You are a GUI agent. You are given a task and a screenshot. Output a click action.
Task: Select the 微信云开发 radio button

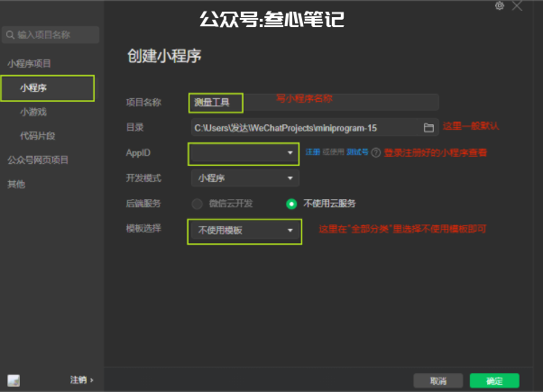pos(197,204)
